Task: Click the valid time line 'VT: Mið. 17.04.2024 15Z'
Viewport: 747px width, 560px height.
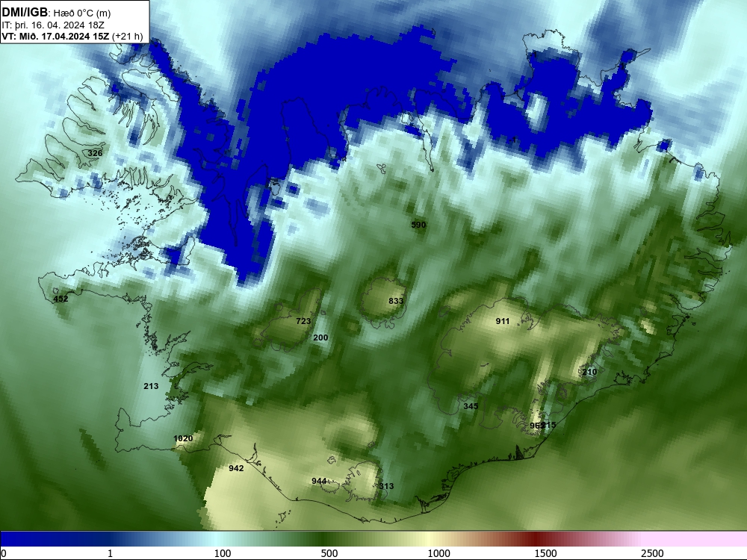Action: pyautogui.click(x=56, y=36)
